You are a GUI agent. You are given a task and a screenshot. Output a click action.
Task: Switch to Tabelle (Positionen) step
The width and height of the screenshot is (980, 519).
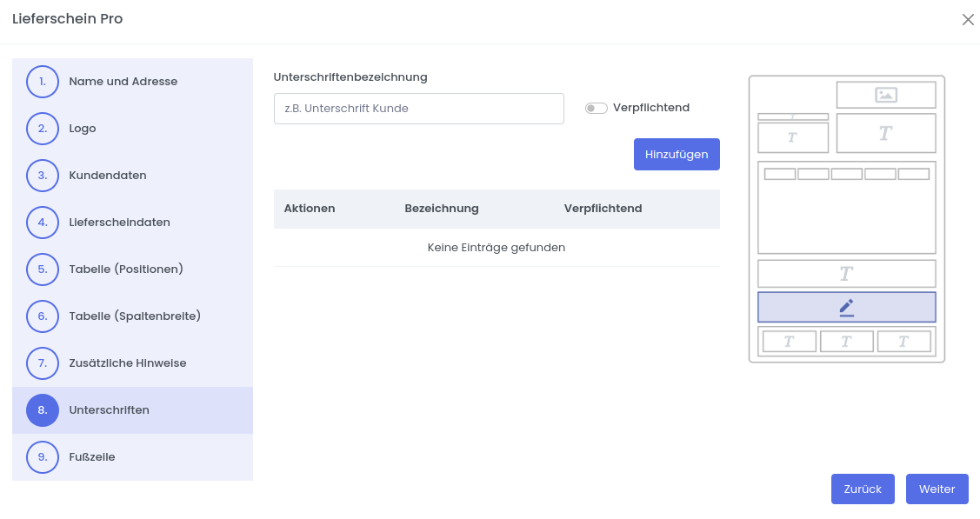click(126, 269)
